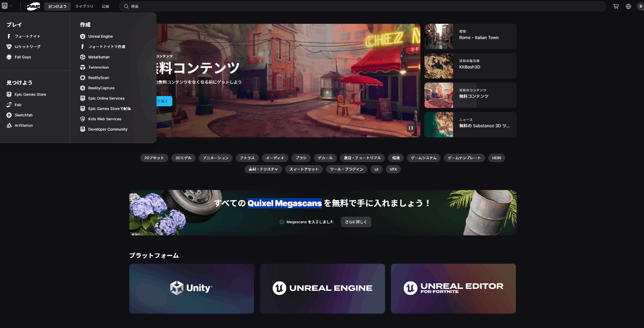The width and height of the screenshot is (644, 328).
Task: Open the globe language selector
Action: tap(628, 6)
